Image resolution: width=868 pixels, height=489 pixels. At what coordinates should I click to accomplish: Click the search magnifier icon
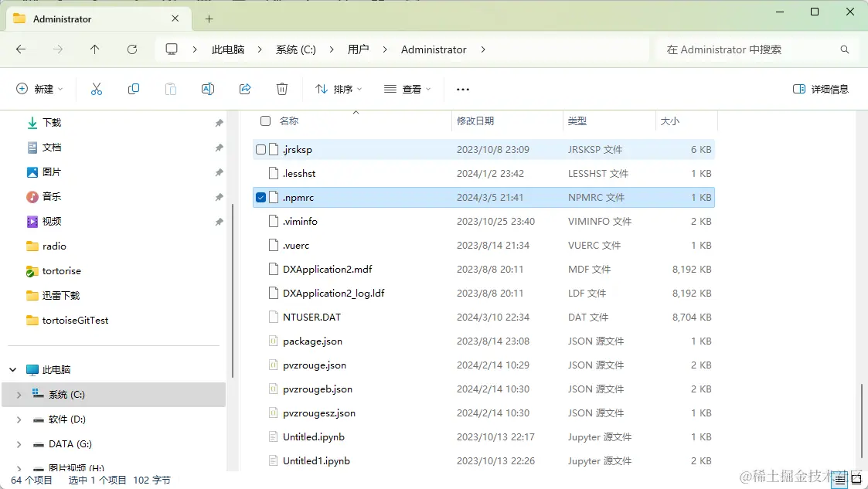coord(844,49)
